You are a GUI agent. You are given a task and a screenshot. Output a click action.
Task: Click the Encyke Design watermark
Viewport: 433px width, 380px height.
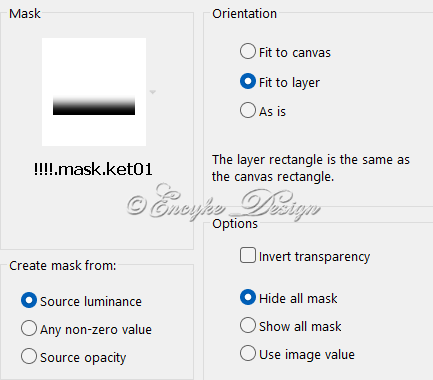click(x=223, y=203)
